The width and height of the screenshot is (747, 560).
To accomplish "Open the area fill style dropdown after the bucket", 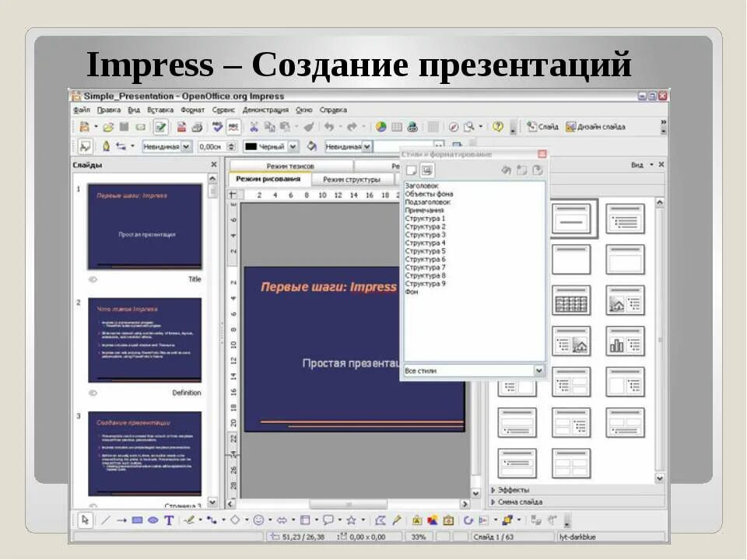I will click(366, 147).
